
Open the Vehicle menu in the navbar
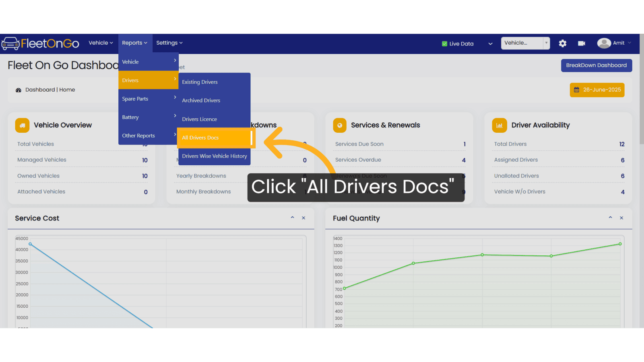pyautogui.click(x=101, y=43)
